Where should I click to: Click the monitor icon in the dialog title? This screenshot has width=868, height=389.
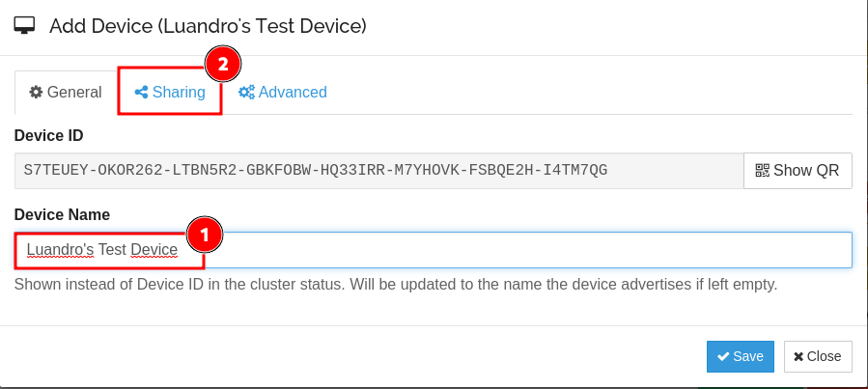(26, 25)
